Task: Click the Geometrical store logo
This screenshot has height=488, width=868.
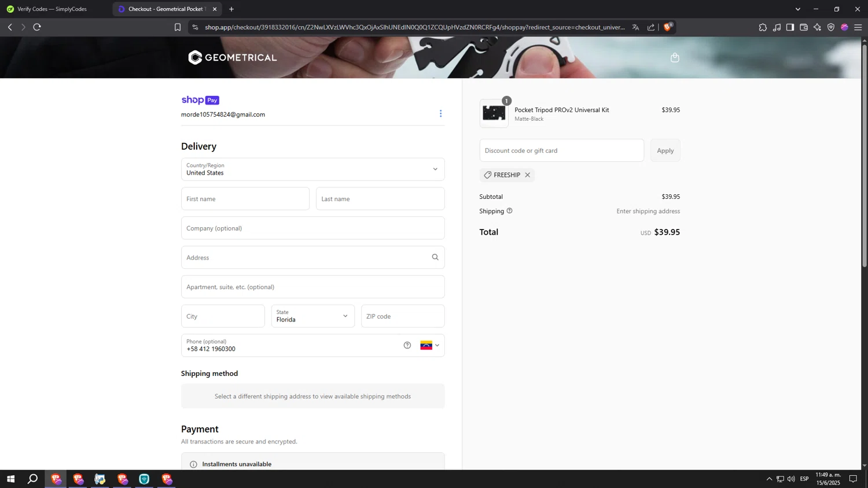Action: coord(233,57)
